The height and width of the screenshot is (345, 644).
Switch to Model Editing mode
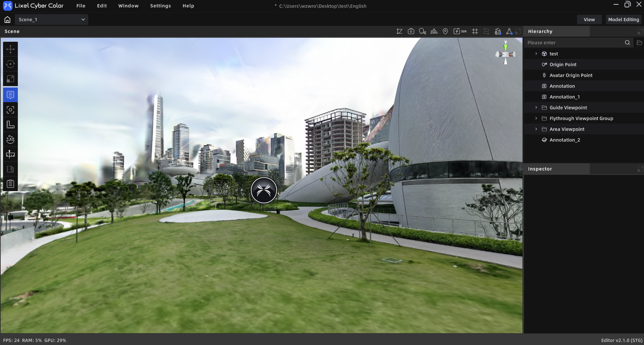pyautogui.click(x=623, y=20)
